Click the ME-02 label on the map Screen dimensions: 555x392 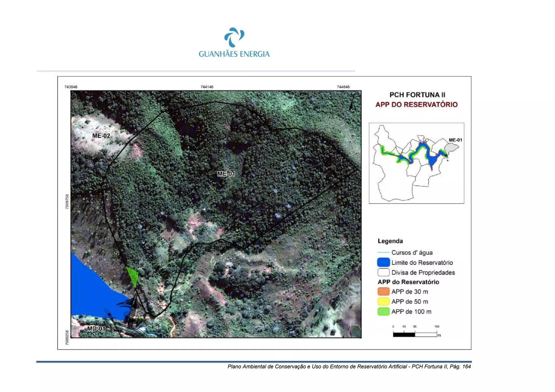(x=101, y=136)
